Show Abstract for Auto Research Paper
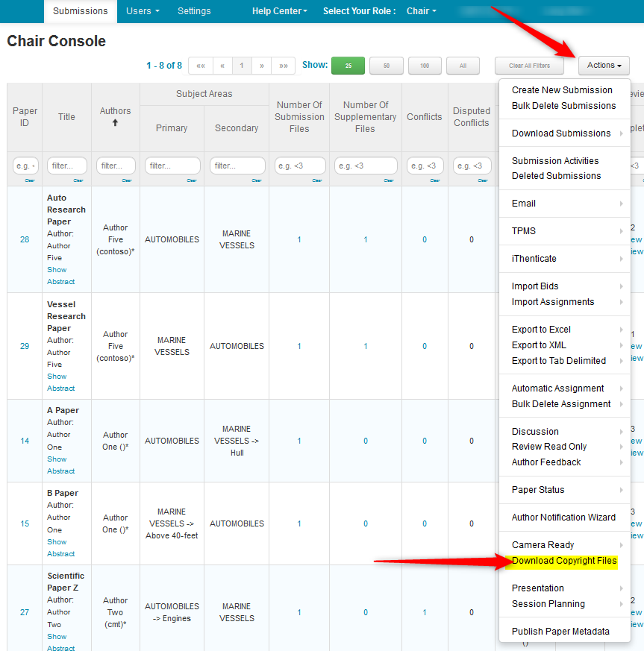The image size is (644, 651). [60, 276]
